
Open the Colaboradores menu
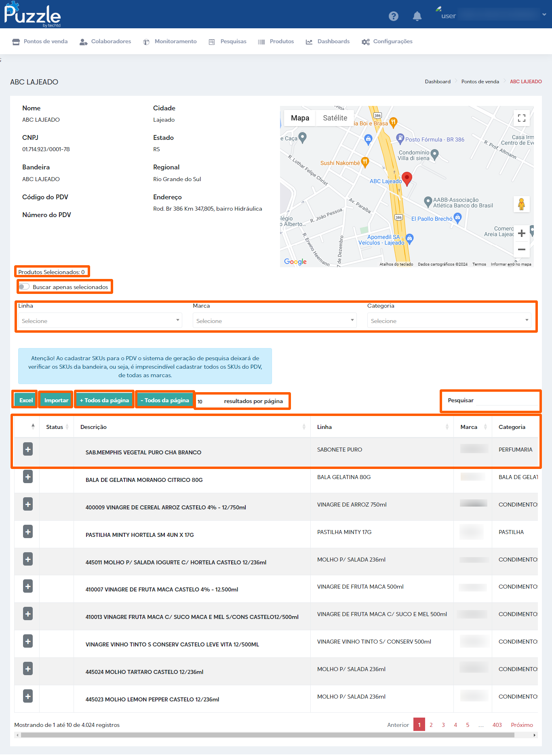105,41
